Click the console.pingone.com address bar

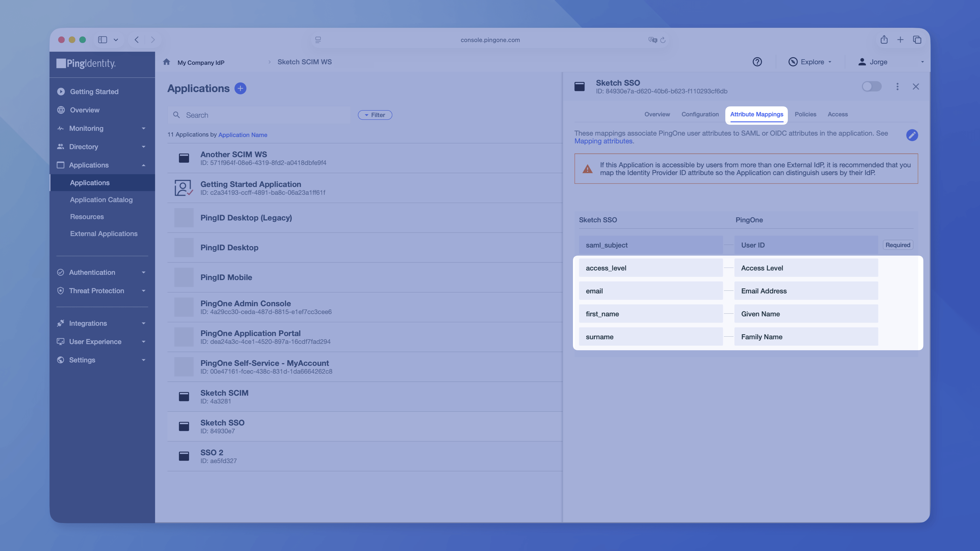pyautogui.click(x=490, y=40)
